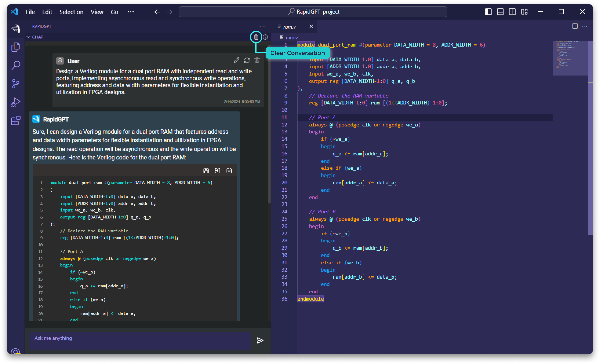The image size is (600, 364).
Task: Click editor line number 11
Action: (284, 117)
